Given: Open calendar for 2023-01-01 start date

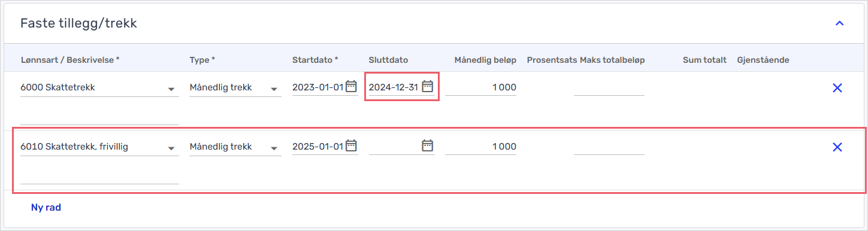Looking at the screenshot, I should [x=352, y=86].
